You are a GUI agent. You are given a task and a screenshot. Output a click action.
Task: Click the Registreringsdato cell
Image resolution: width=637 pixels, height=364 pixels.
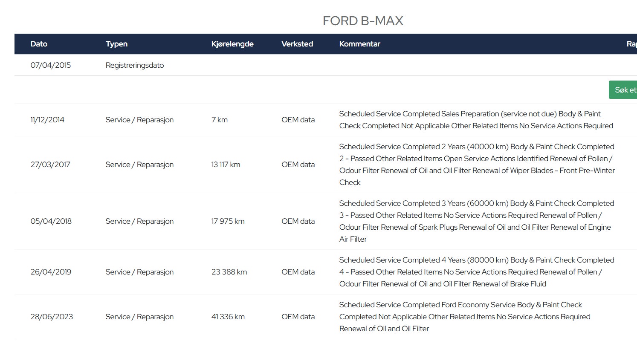point(135,65)
